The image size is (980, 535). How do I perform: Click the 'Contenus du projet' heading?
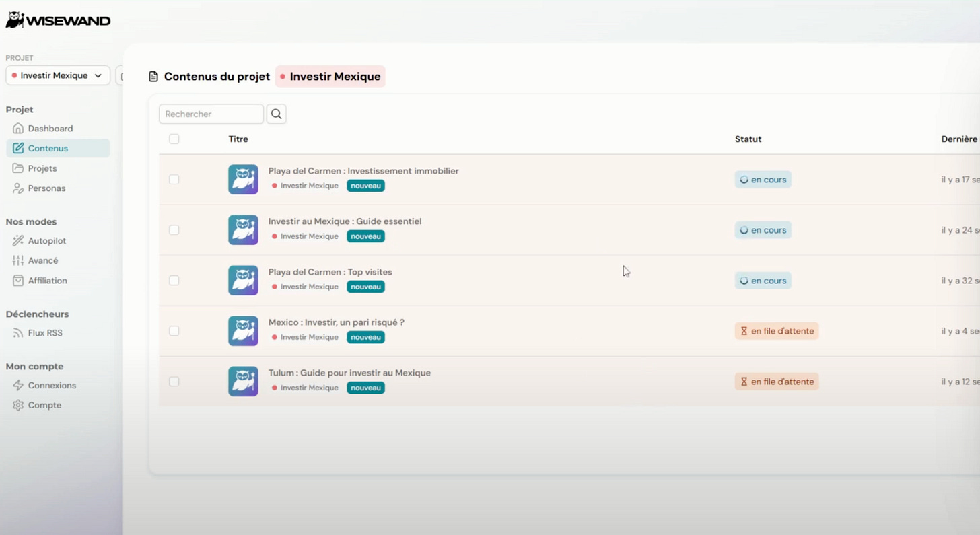pos(217,77)
